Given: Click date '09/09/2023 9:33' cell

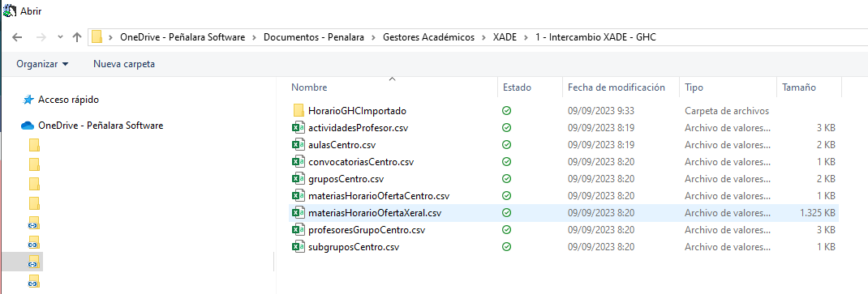Looking at the screenshot, I should click(601, 110).
